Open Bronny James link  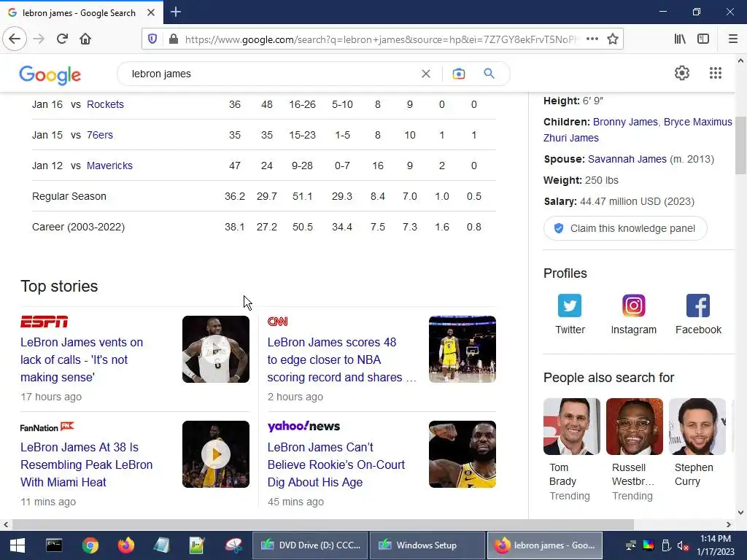[625, 122]
